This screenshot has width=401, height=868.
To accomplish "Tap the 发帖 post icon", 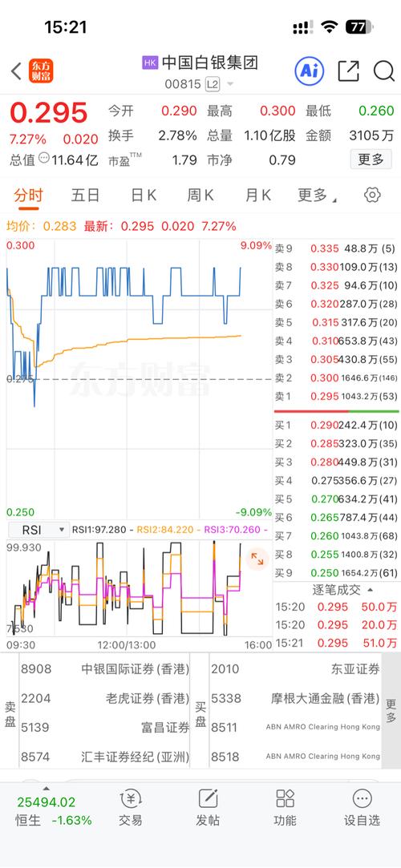I will [x=208, y=808].
